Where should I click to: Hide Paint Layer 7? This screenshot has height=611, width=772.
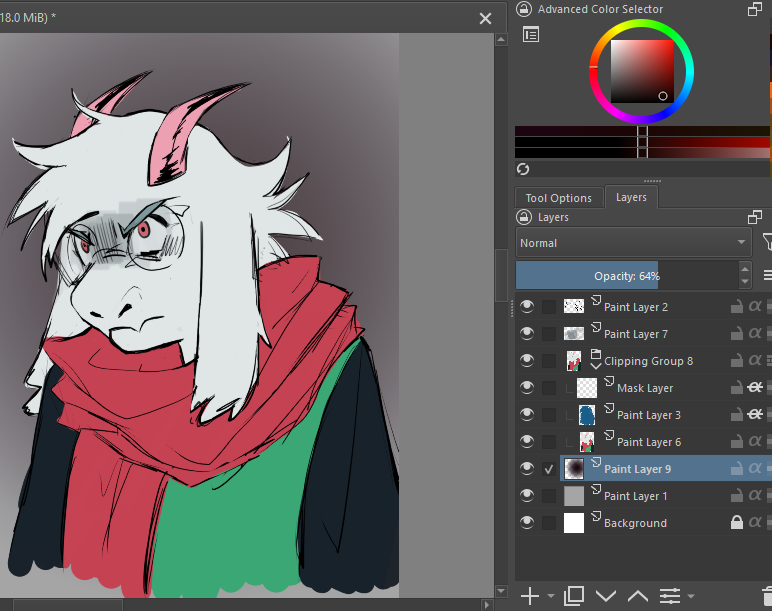pos(527,333)
